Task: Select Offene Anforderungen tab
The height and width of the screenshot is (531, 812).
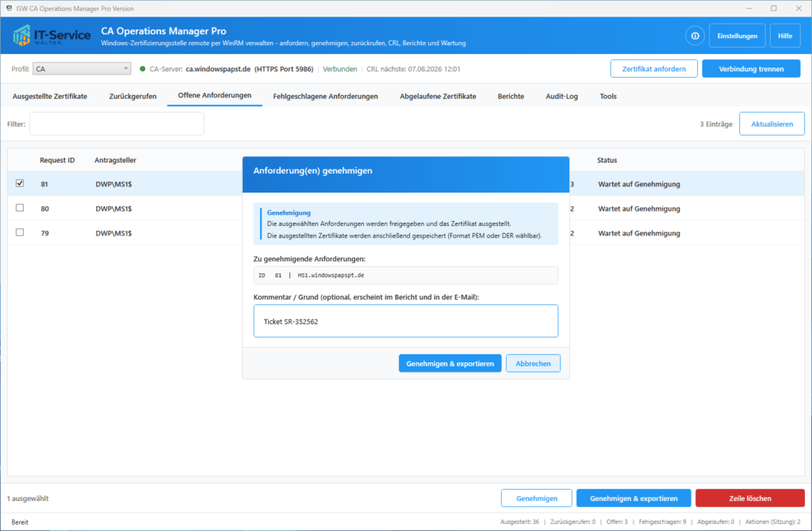Action: coord(214,96)
